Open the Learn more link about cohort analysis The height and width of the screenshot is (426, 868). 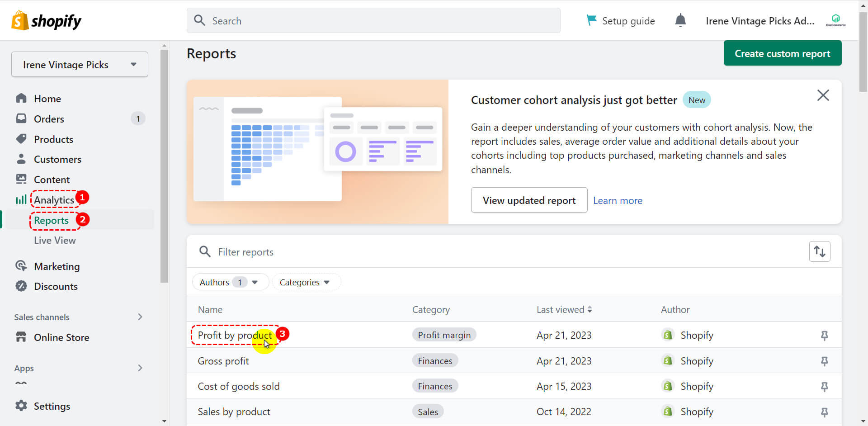618,200
